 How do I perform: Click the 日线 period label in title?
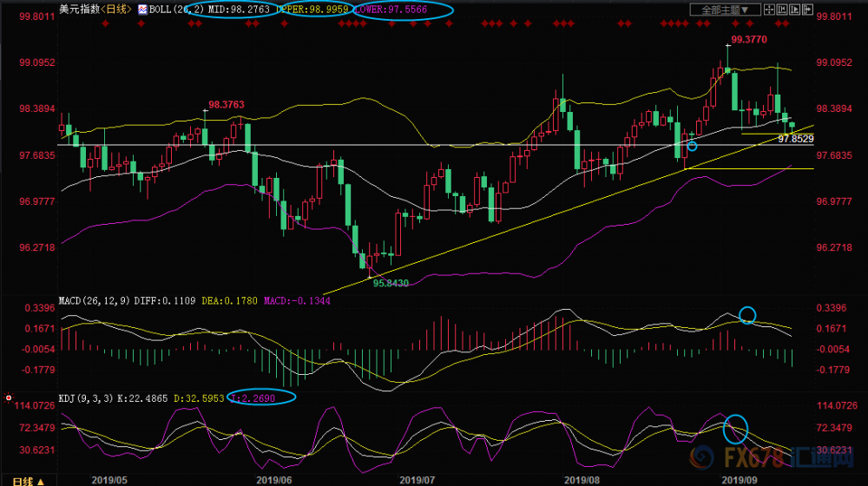pos(115,9)
